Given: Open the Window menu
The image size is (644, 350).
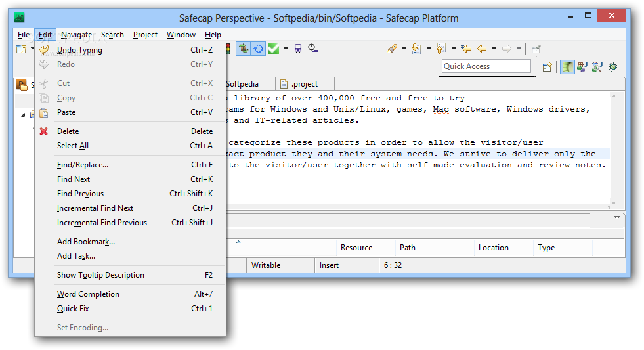Looking at the screenshot, I should click(181, 35).
